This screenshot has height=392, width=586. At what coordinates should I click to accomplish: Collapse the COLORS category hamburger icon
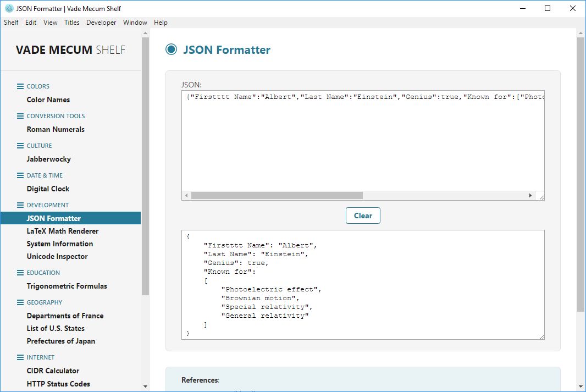20,86
